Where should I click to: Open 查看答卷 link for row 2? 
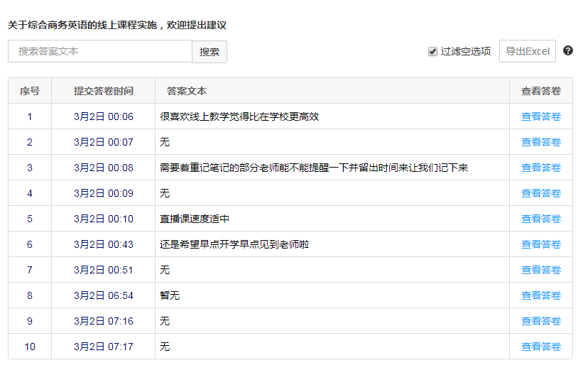pos(540,142)
